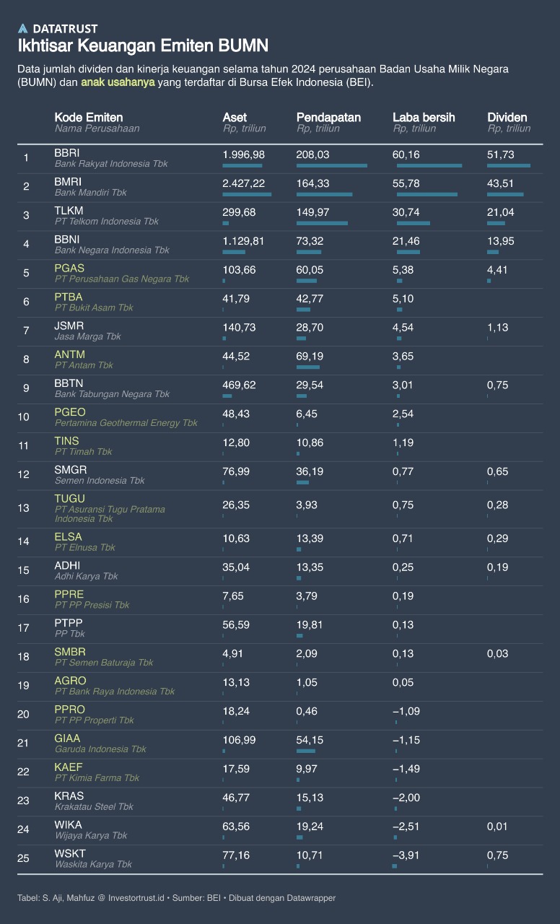Select the BBRI emiten code
Viewport: 560px width, 924px height.
pyautogui.click(x=67, y=153)
